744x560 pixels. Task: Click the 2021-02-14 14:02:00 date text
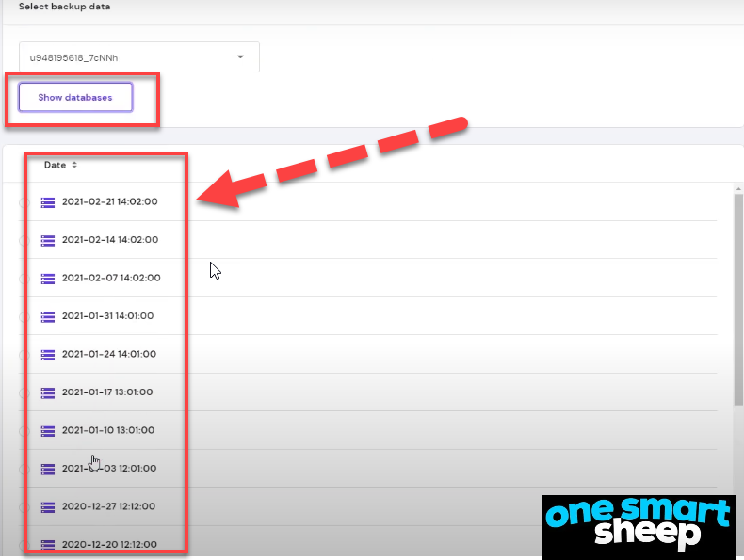click(110, 239)
